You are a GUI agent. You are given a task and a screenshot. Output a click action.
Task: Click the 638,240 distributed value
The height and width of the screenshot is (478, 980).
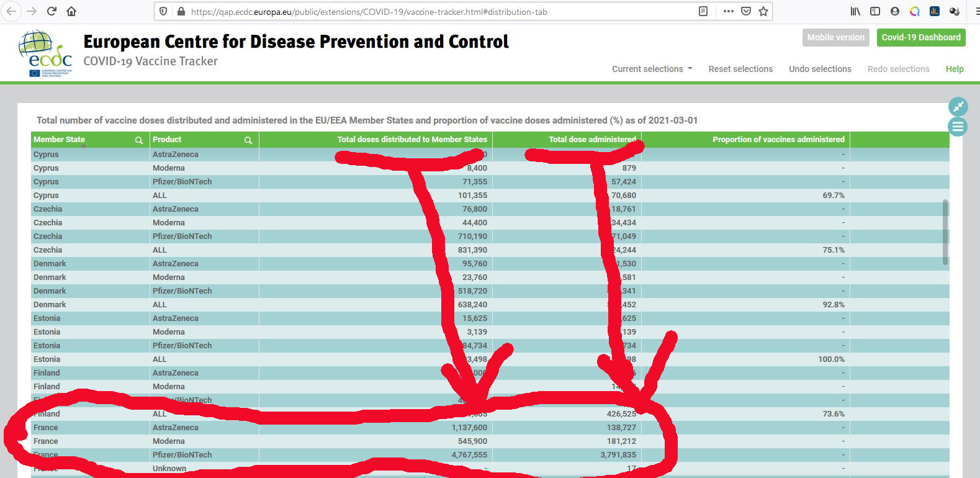[x=472, y=305]
